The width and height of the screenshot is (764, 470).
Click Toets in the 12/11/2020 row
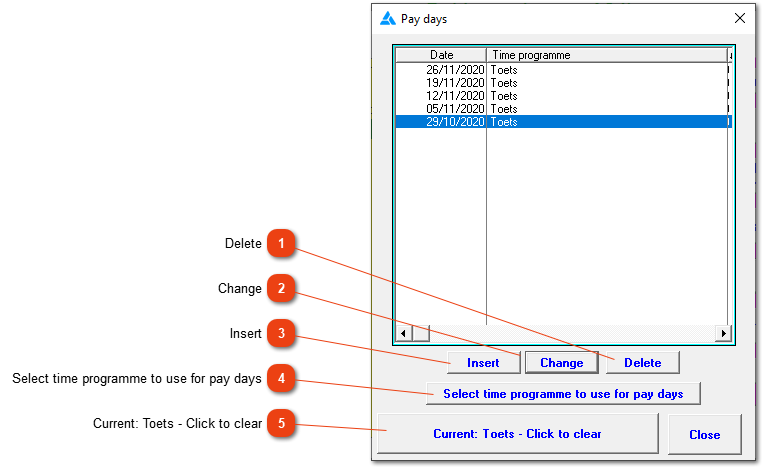504,96
